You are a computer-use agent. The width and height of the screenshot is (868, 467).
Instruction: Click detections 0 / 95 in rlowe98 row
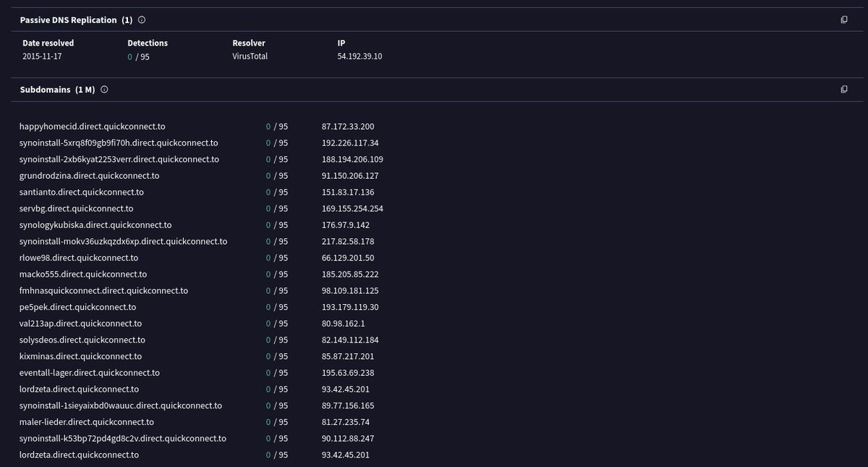(x=277, y=258)
